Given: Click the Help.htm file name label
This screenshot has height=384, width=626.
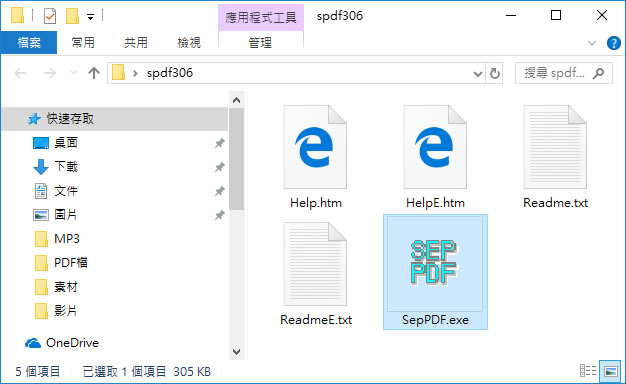Looking at the screenshot, I should (316, 203).
